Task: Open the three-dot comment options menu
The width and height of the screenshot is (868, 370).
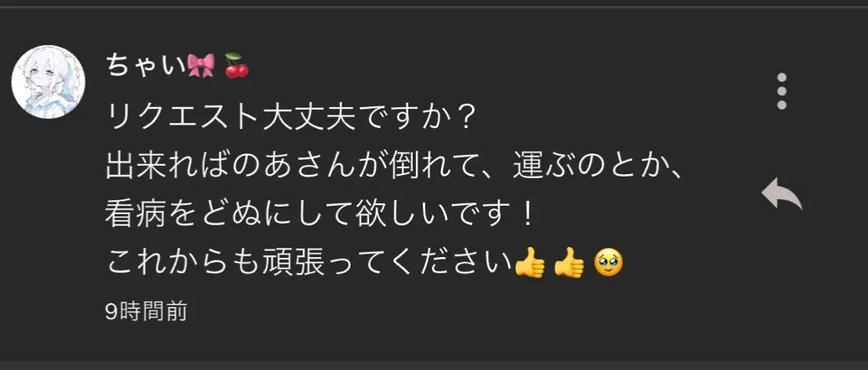Action: tap(782, 91)
